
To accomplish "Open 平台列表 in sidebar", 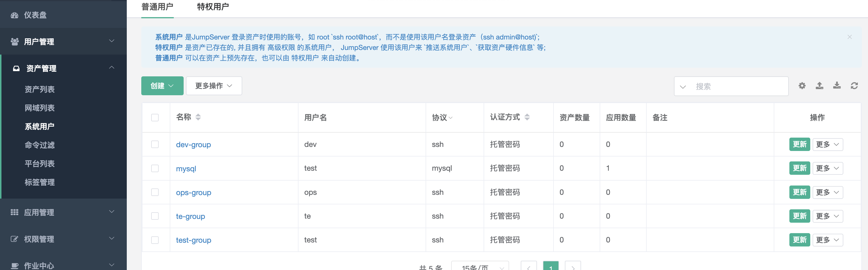I will point(39,163).
